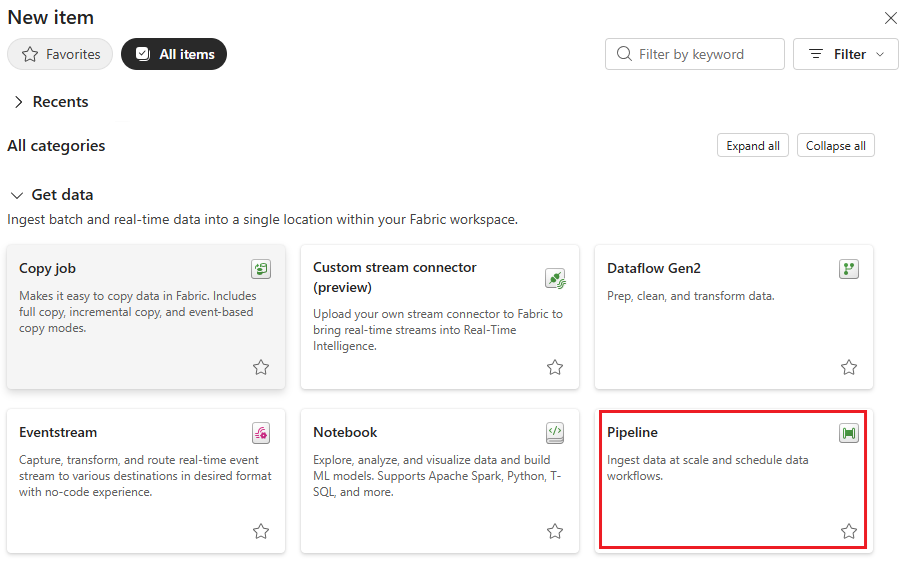Click the Filter lines icon
This screenshot has height=563, width=905.
[x=816, y=54]
